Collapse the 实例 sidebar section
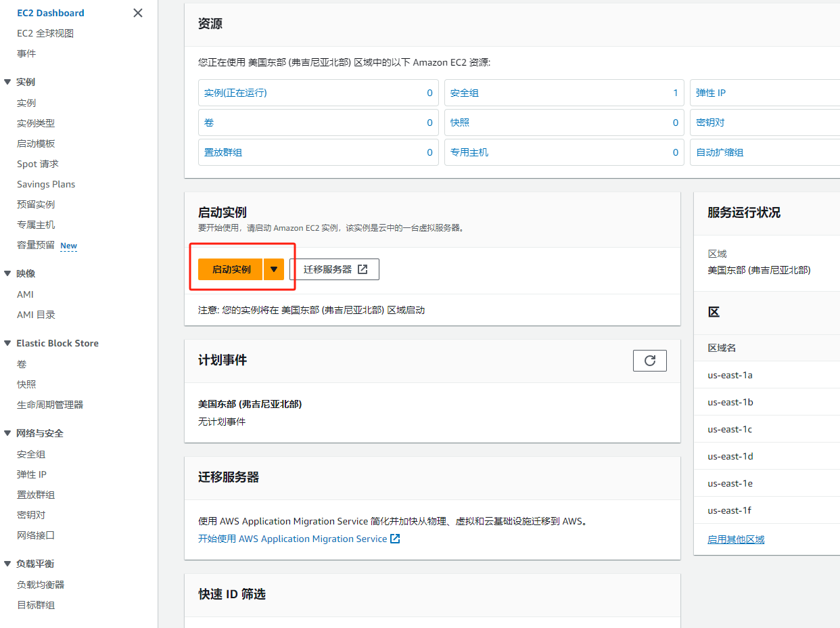The image size is (840, 628). [7, 82]
